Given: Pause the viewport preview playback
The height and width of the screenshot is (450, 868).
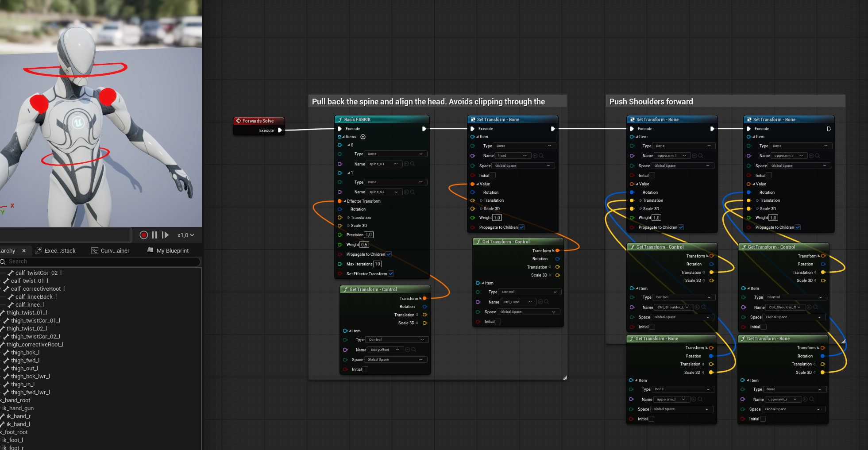Looking at the screenshot, I should 154,235.
